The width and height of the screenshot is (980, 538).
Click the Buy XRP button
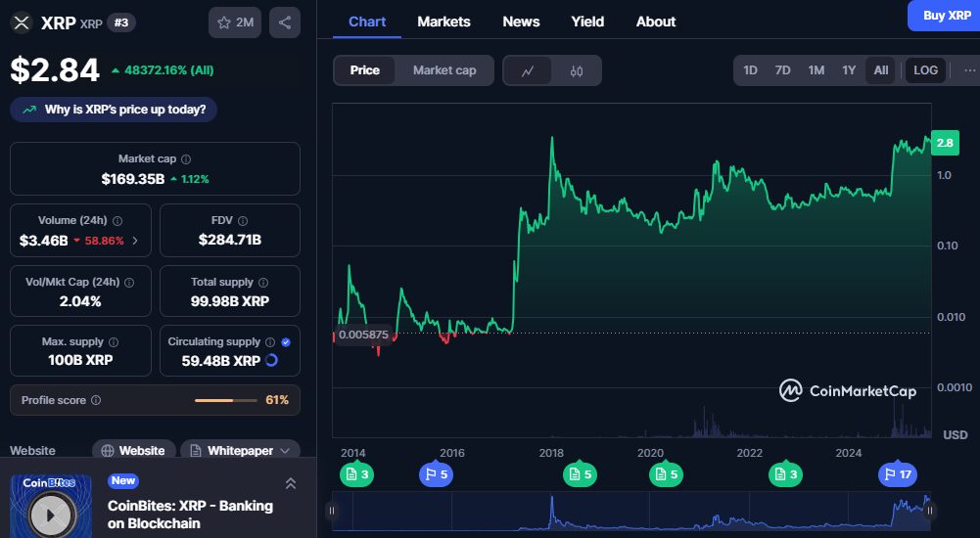point(946,16)
